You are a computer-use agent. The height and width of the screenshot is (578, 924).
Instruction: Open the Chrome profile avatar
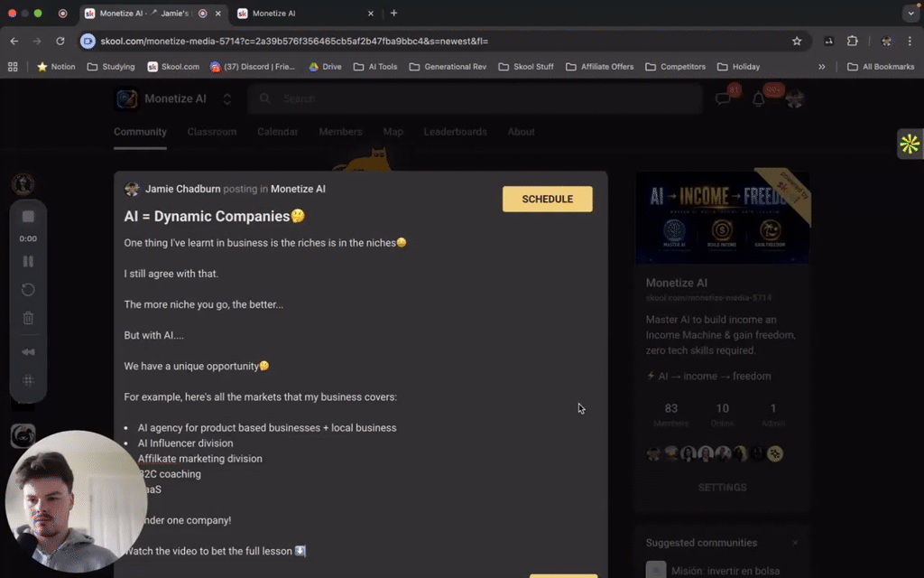[886, 41]
